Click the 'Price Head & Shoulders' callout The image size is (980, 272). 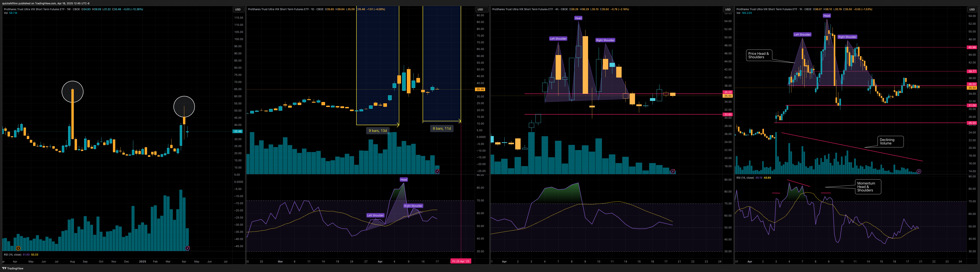pos(760,55)
